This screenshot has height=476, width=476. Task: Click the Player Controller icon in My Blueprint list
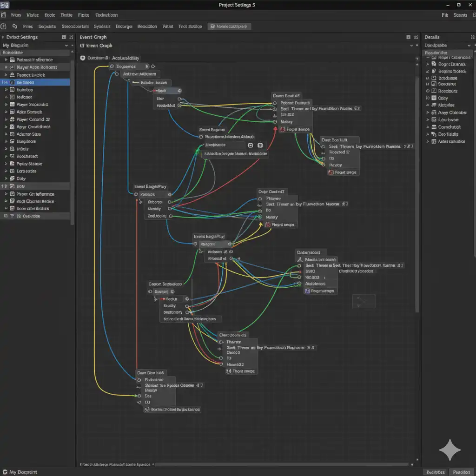[x=13, y=67]
